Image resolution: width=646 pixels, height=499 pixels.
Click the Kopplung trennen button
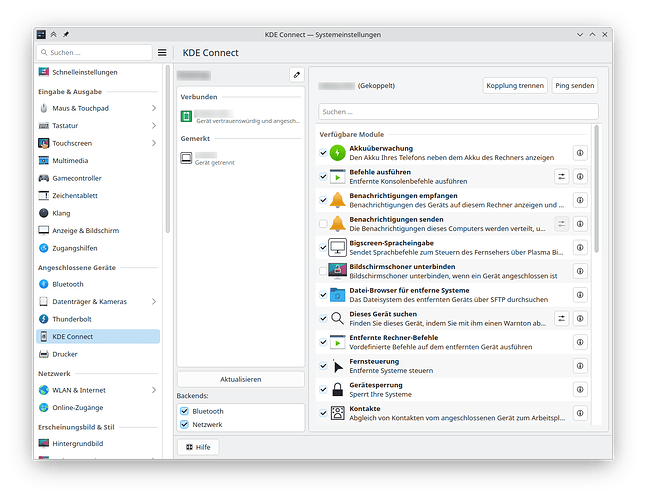[x=515, y=86]
